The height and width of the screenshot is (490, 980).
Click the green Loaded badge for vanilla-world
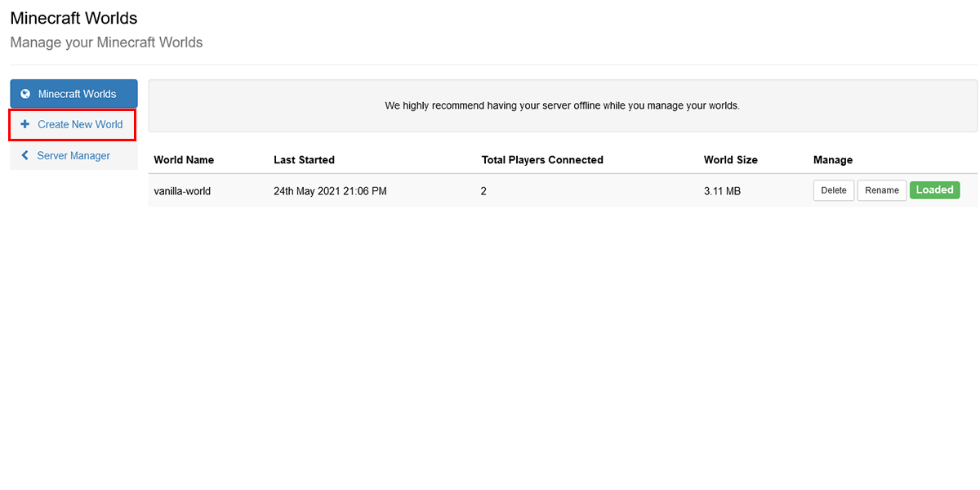point(935,189)
